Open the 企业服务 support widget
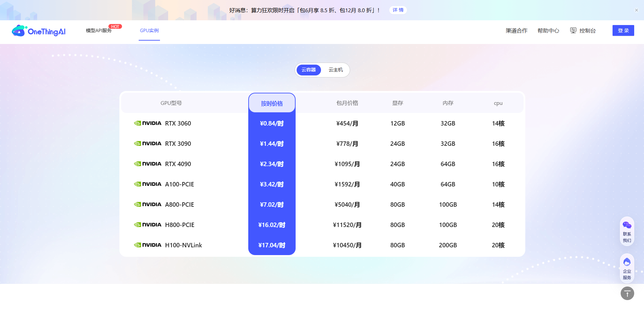Screen dimensions: 644x317 click(x=627, y=269)
